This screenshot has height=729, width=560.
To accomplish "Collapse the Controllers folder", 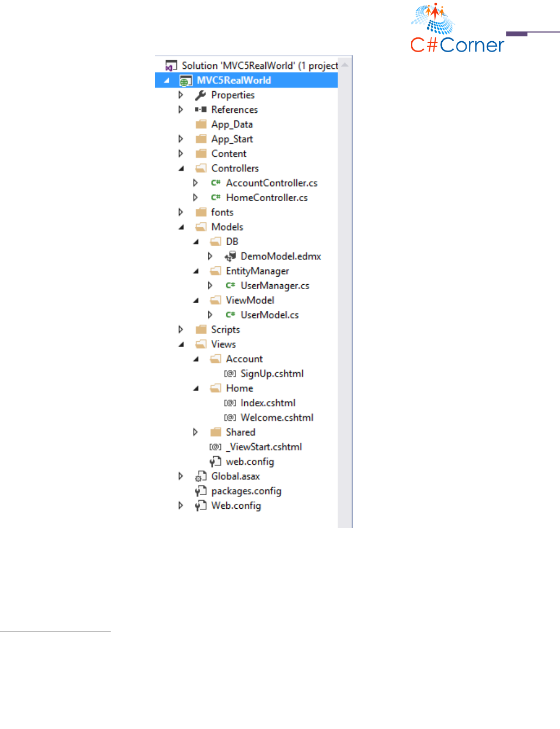I will tap(181, 168).
